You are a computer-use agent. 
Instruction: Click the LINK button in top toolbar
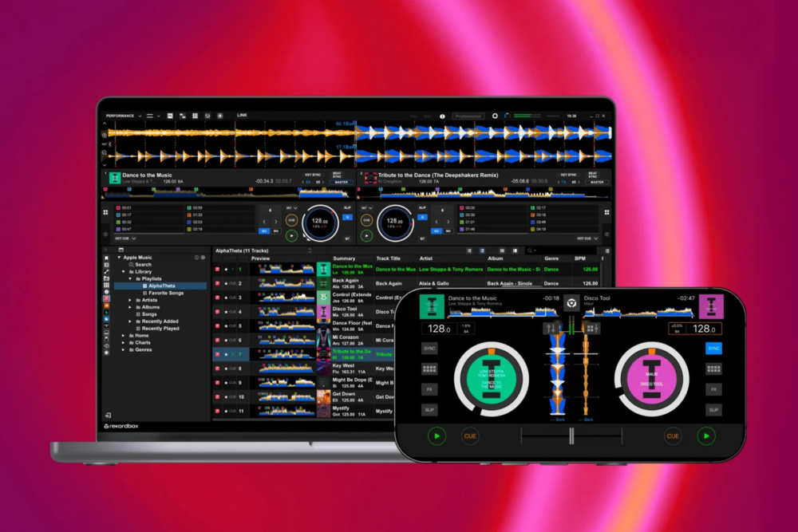pyautogui.click(x=242, y=116)
